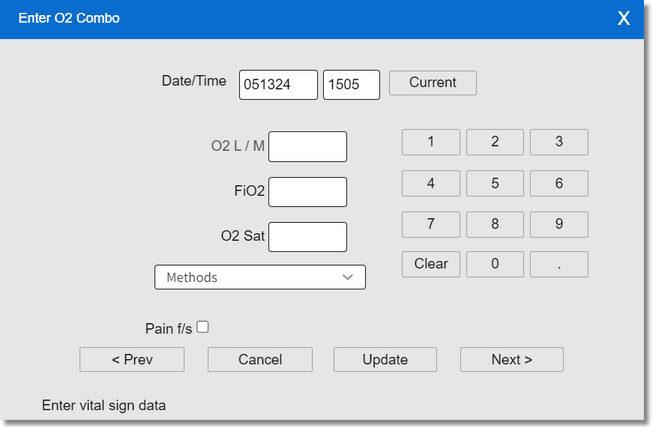Tap keypad number 3
Viewport: 653px width, 429px height.
click(559, 142)
